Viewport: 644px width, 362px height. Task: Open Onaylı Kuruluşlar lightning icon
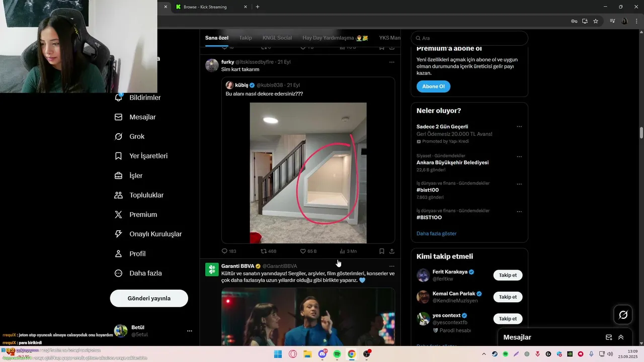click(x=119, y=234)
